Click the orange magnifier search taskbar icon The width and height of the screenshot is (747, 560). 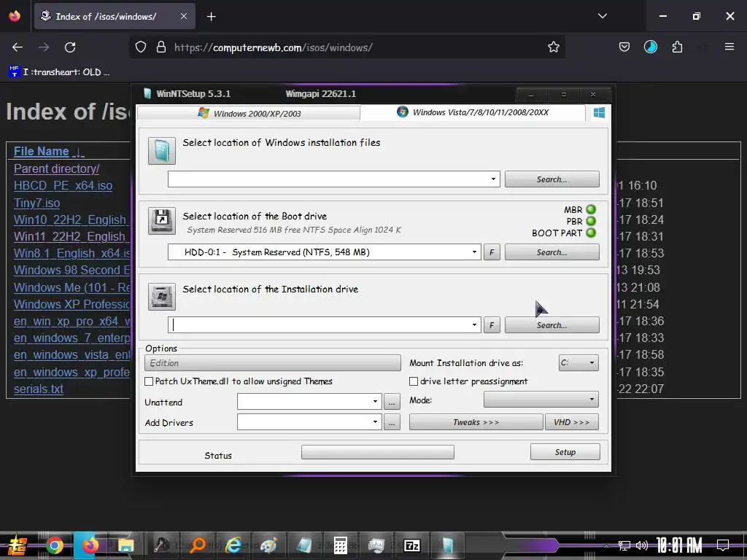[197, 545]
